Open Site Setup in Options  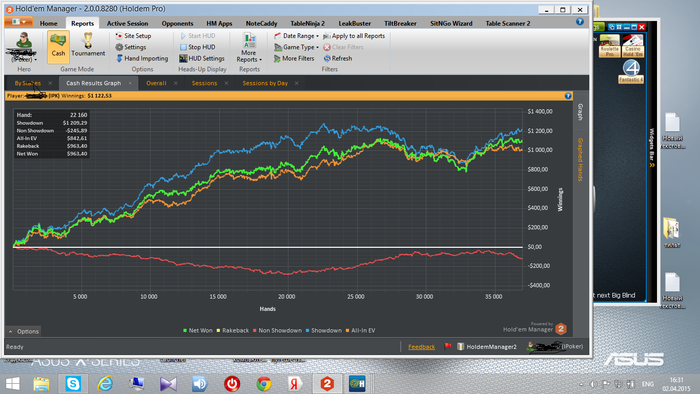coord(133,36)
